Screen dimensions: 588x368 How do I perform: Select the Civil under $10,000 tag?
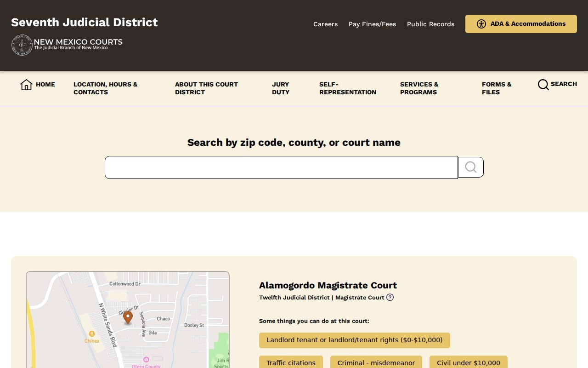coord(469,363)
